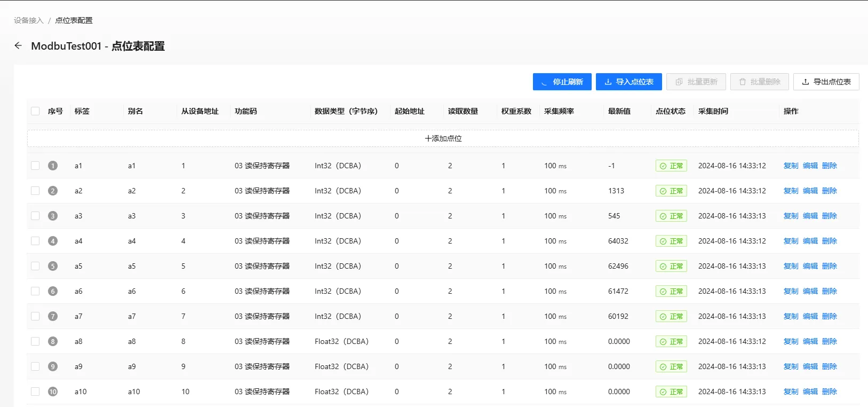Image resolution: width=868 pixels, height=407 pixels.
Task: Click 编辑 in row a2
Action: (810, 191)
